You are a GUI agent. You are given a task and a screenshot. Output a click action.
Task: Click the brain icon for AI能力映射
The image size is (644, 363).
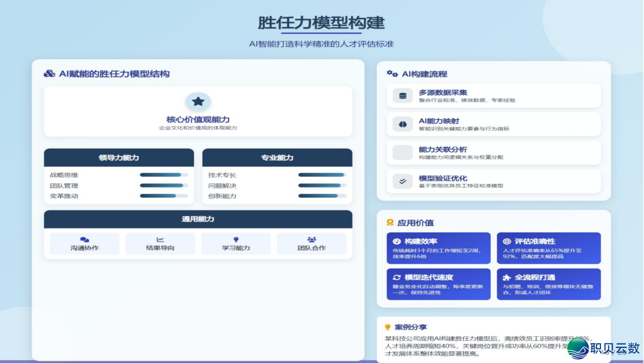(x=402, y=124)
